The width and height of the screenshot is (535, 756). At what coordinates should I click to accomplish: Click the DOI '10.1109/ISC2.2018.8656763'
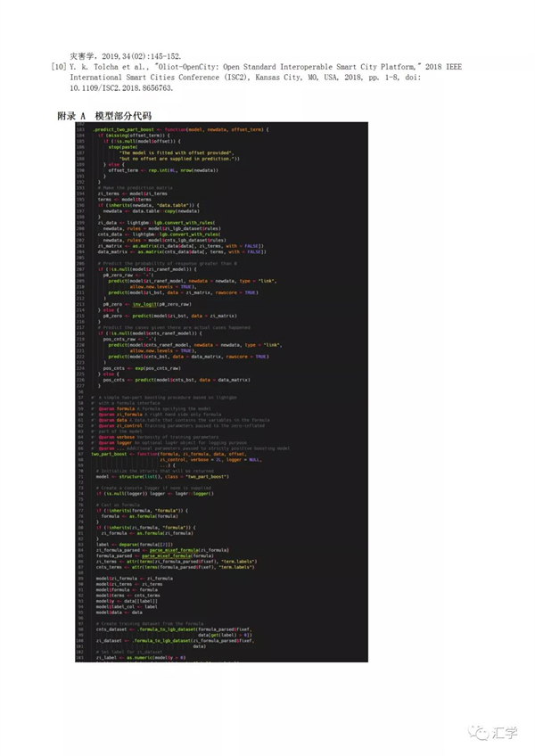[121, 87]
